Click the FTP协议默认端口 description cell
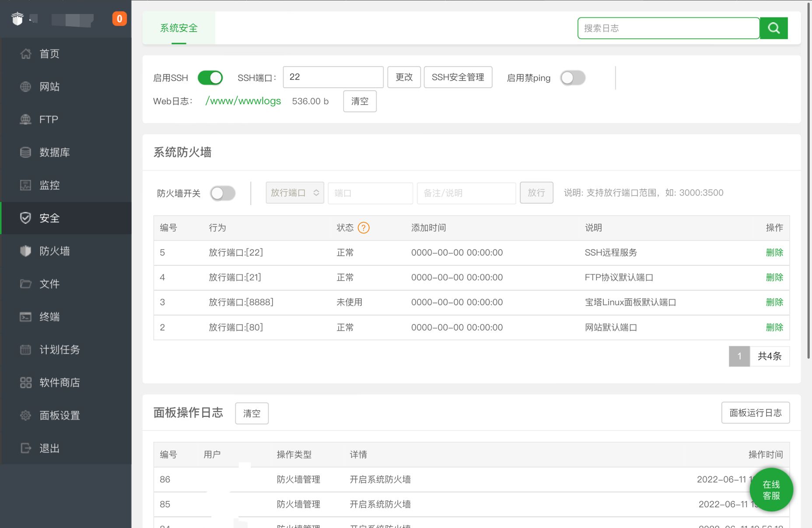The height and width of the screenshot is (528, 812). click(619, 277)
